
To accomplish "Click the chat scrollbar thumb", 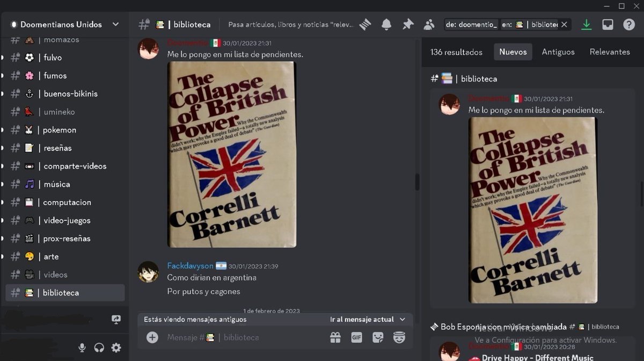I will [417, 183].
